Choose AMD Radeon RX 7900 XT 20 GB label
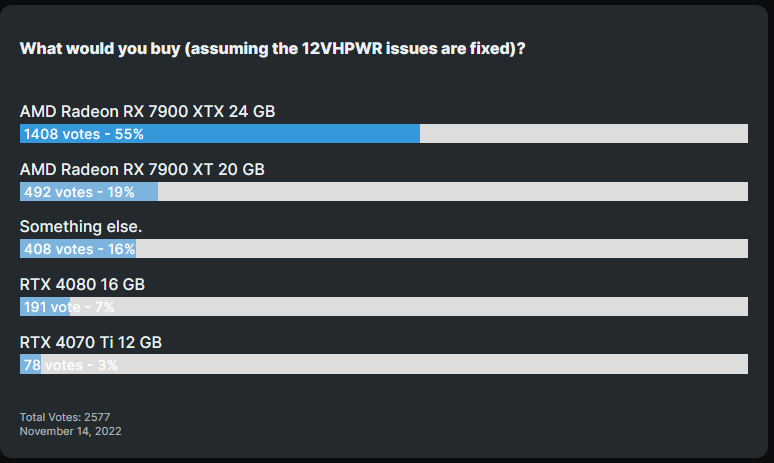 (x=142, y=169)
